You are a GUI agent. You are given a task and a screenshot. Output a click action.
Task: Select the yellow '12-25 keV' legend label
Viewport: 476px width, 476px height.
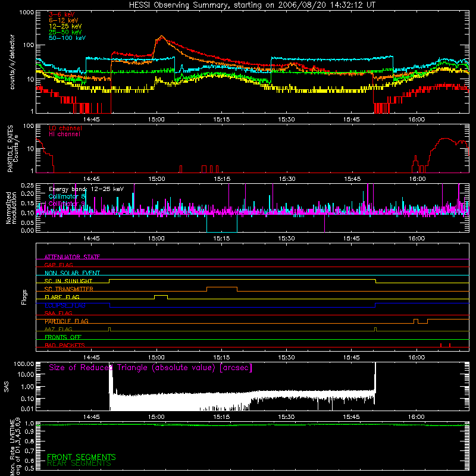coord(65,26)
